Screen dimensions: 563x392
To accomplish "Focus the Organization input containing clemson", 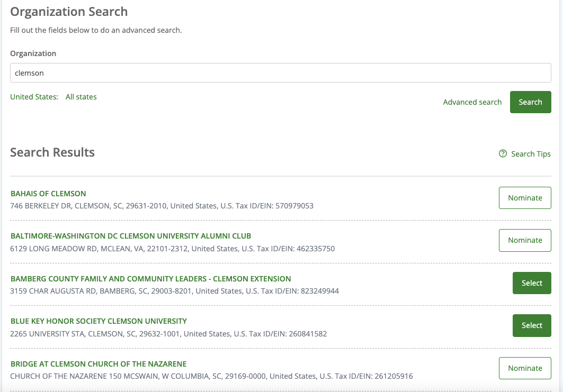I will coord(280,73).
